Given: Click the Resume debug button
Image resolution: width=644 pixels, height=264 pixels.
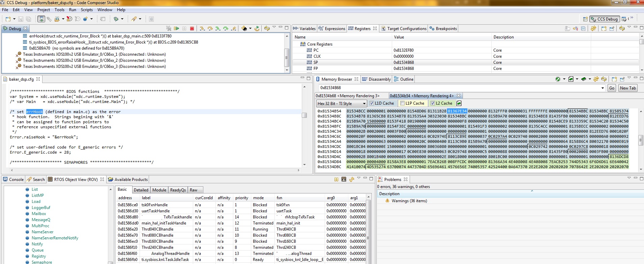Looking at the screenshot, I should pyautogui.click(x=176, y=28).
